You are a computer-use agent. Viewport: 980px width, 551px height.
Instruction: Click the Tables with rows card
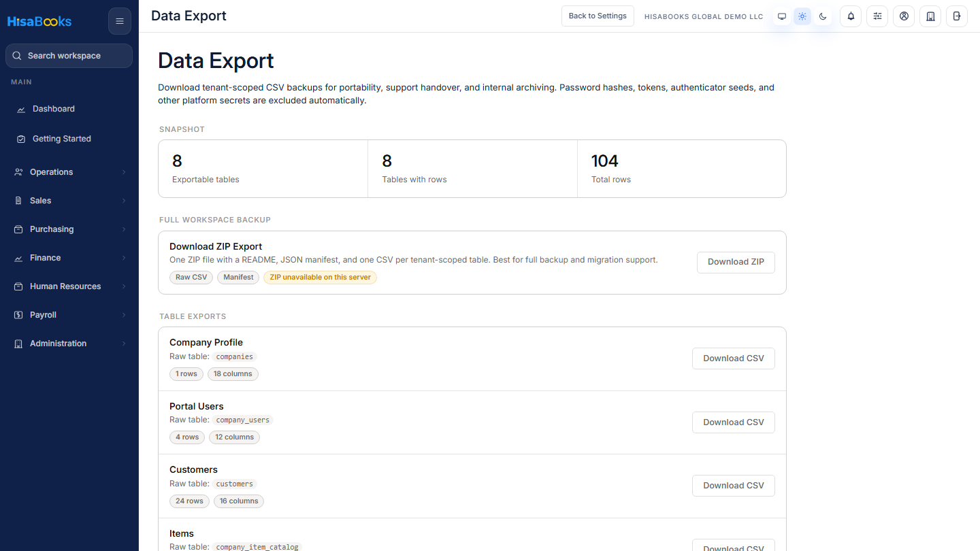(472, 169)
